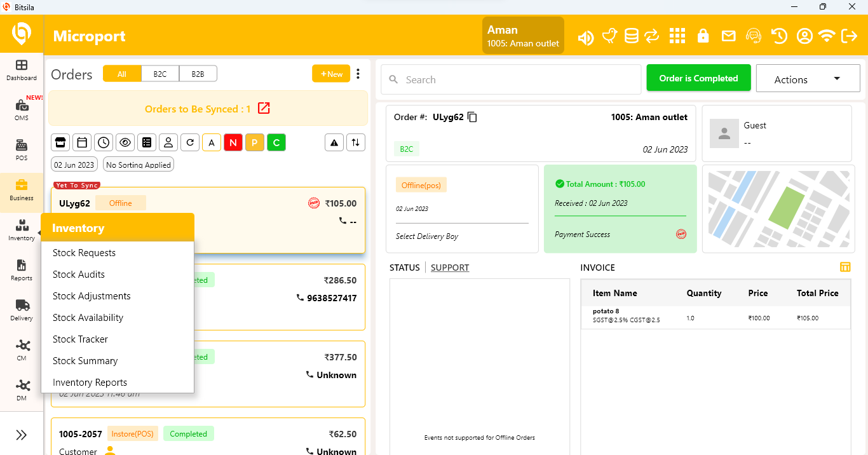The image size is (868, 455).
Task: Open the Delivery truck sidebar item
Action: [x=22, y=310]
